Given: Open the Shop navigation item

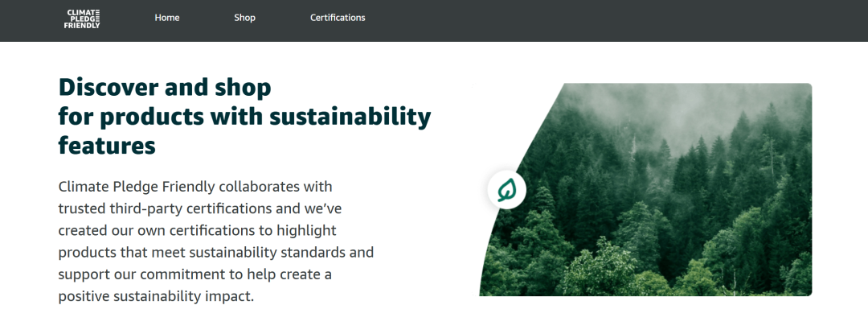Looking at the screenshot, I should [244, 18].
